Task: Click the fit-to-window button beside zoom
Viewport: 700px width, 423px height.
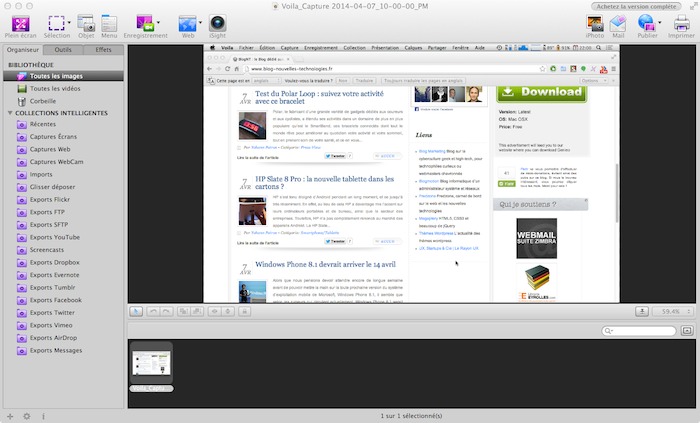Action: tap(642, 311)
